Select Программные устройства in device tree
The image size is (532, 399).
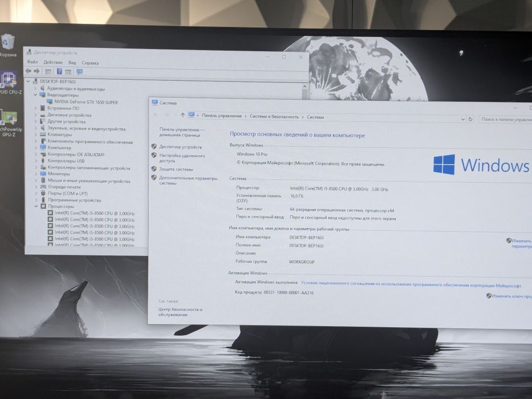[x=74, y=200]
